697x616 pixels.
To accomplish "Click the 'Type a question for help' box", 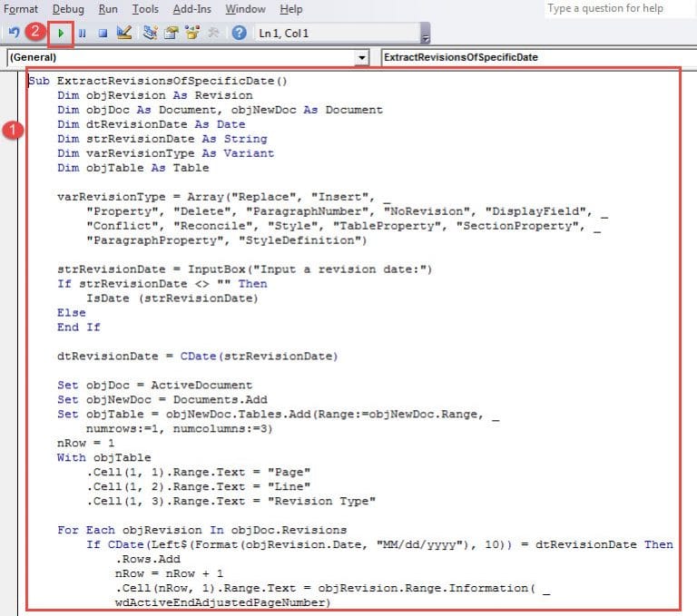I will pos(617,9).
